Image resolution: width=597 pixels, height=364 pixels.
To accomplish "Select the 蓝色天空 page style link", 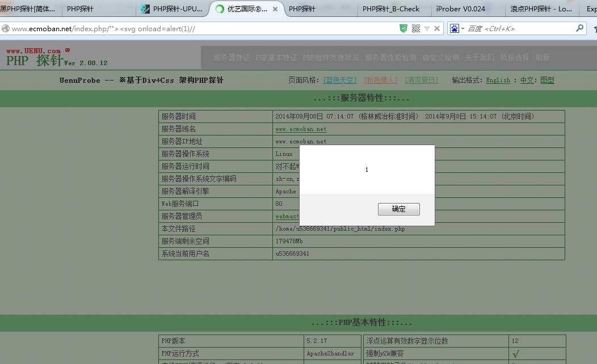I will [x=339, y=80].
